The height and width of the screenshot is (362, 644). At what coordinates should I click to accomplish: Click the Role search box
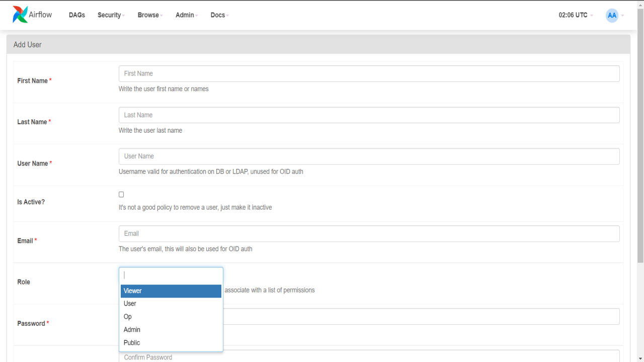(171, 275)
